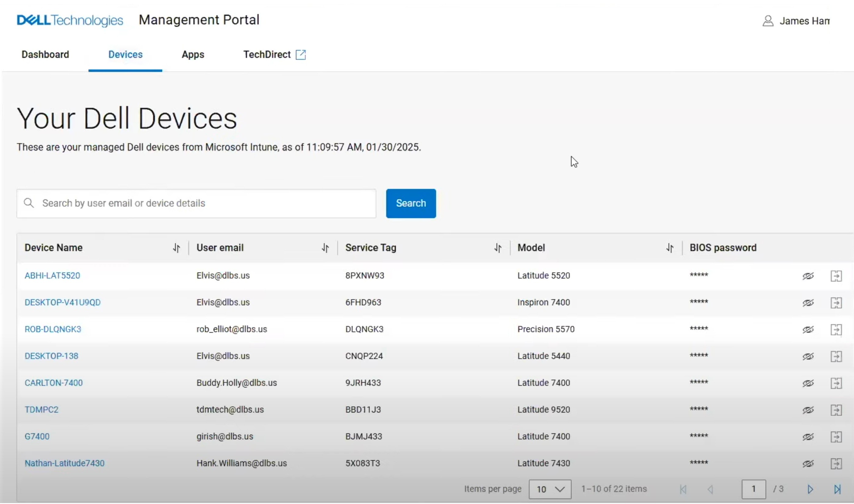Jump to last page of devices
Image resolution: width=854 pixels, height=504 pixels.
(x=838, y=489)
